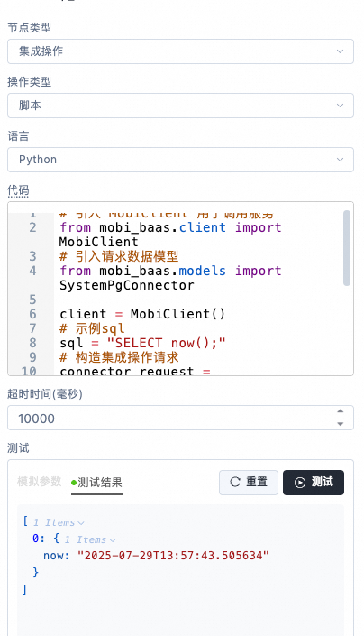This screenshot has height=636, width=364.
Task: Open the Python language dropdown
Action: click(180, 160)
